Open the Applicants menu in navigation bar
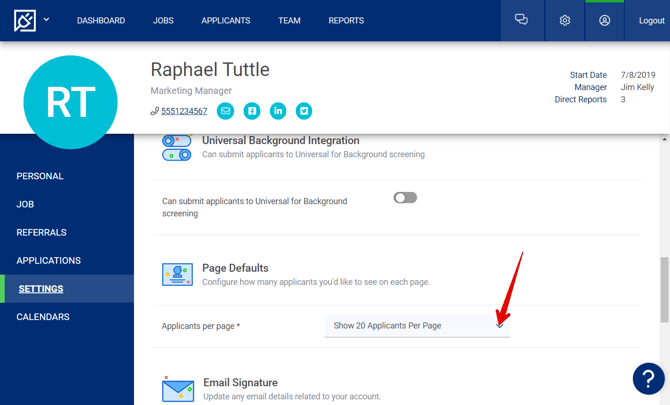Viewport: 670px width, 405px height. click(x=226, y=20)
